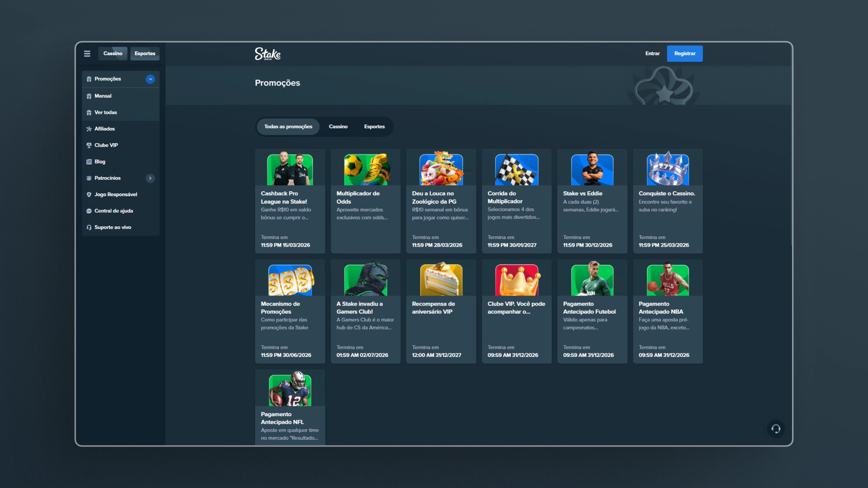
Task: Click the hamburger menu icon
Action: coord(87,54)
